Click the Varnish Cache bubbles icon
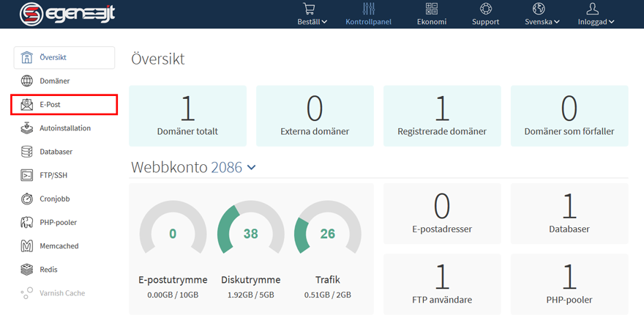Image resolution: width=644 pixels, height=332 pixels. click(x=26, y=293)
